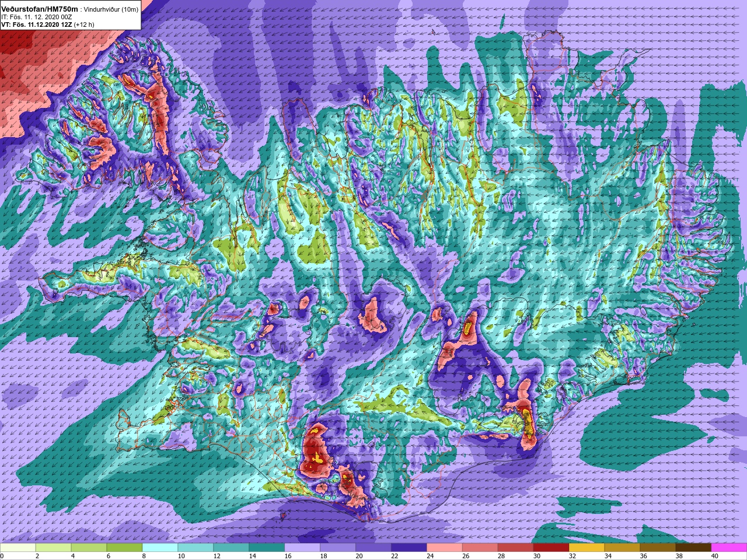Click the 12–14 teal legend swatch
The width and height of the screenshot is (747, 560).
click(x=231, y=547)
